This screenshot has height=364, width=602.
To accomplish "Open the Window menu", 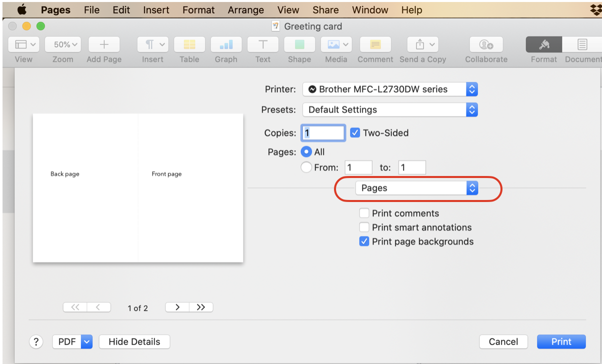I will 370,10.
